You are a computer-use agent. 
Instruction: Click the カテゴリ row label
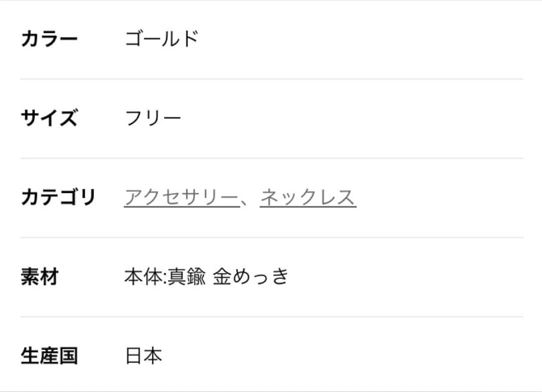pos(58,198)
